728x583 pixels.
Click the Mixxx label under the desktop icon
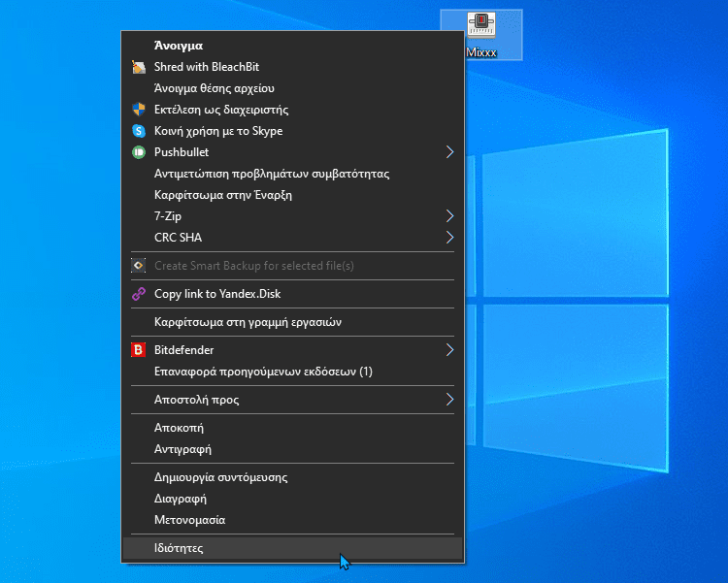(x=481, y=52)
